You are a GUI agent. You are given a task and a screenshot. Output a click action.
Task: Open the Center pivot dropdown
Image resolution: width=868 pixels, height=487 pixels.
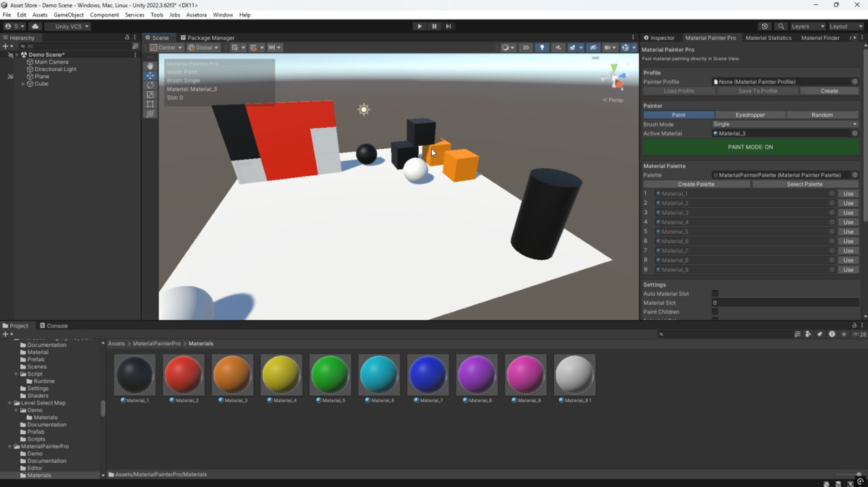pos(167,48)
